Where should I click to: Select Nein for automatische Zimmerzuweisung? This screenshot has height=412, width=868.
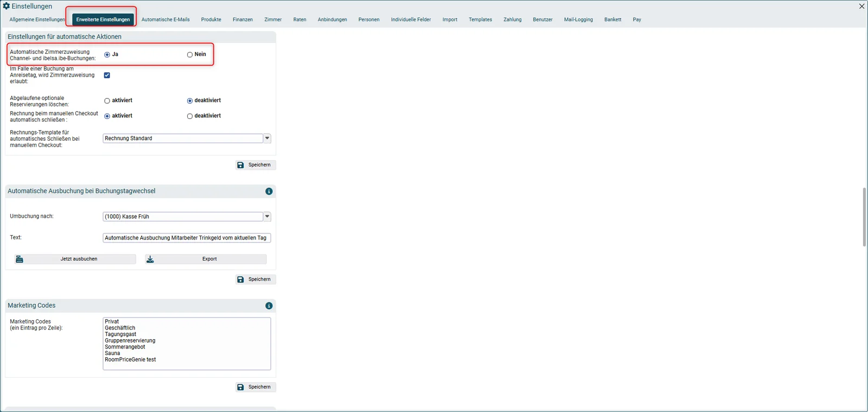190,55
